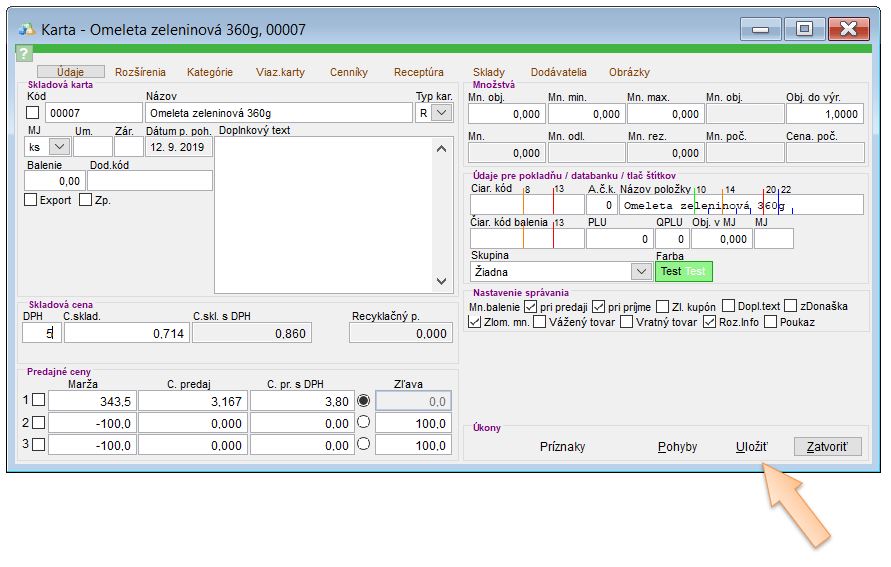Uncheck the Roz.Info checkbox

(711, 322)
